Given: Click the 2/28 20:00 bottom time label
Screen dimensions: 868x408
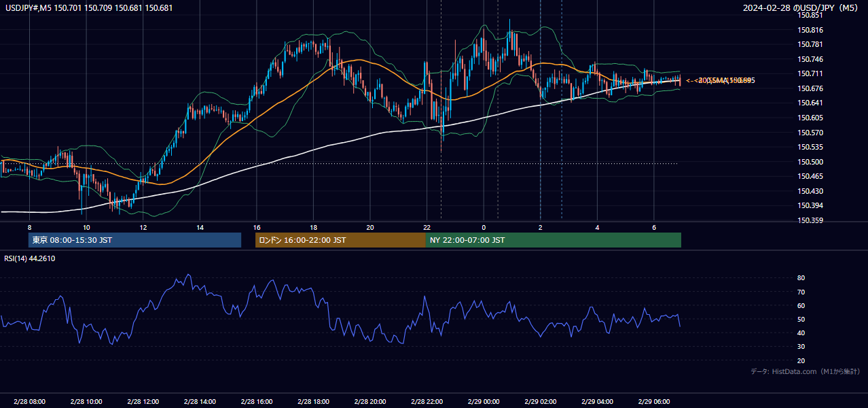Looking at the screenshot, I should (370, 402).
